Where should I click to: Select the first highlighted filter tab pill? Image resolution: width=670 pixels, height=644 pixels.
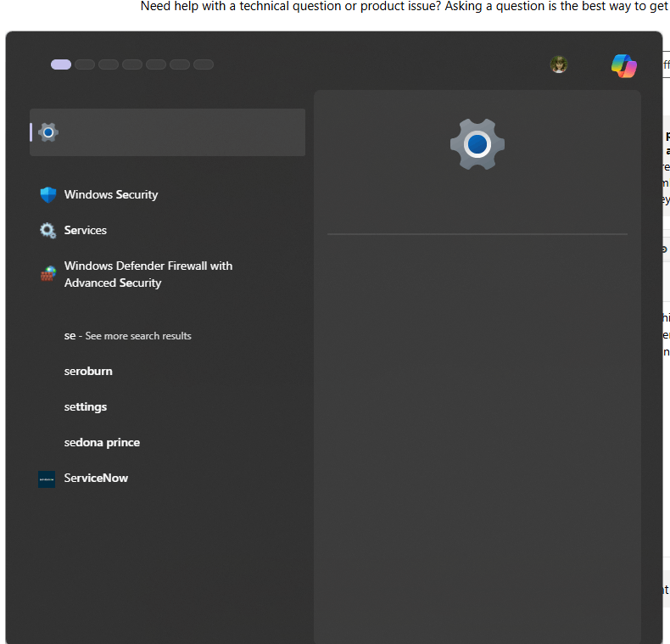coord(61,64)
